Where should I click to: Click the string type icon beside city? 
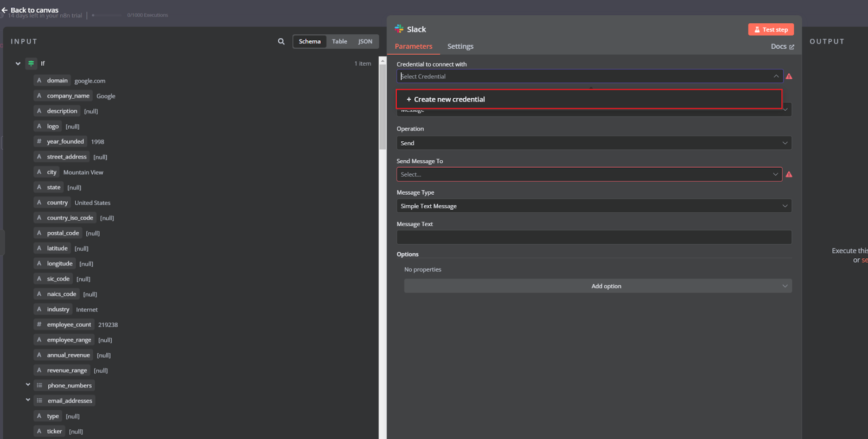click(x=39, y=172)
